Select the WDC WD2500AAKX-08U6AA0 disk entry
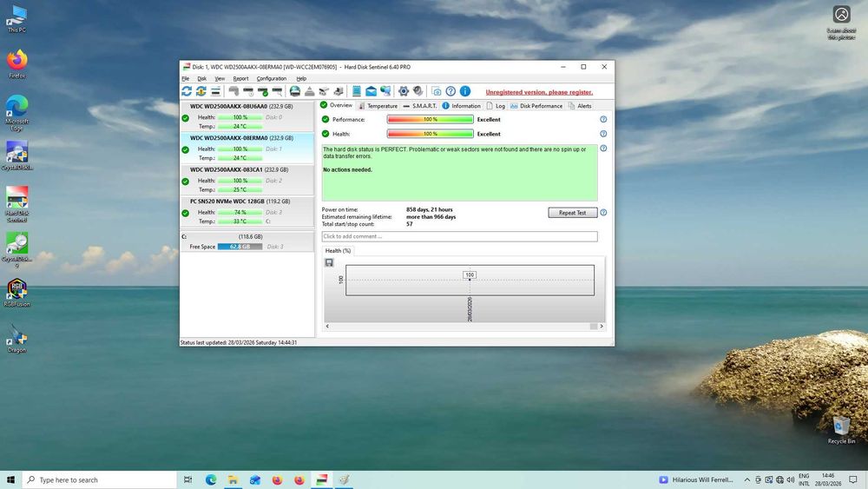 247,116
